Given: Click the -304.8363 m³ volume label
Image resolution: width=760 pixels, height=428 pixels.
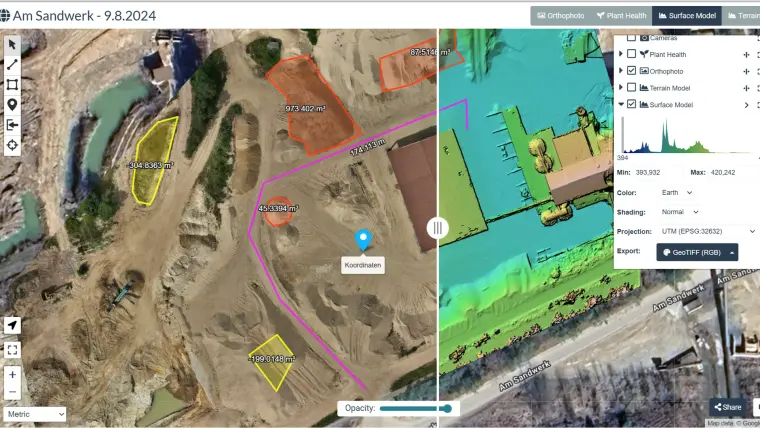Looking at the screenshot, I should tap(151, 166).
